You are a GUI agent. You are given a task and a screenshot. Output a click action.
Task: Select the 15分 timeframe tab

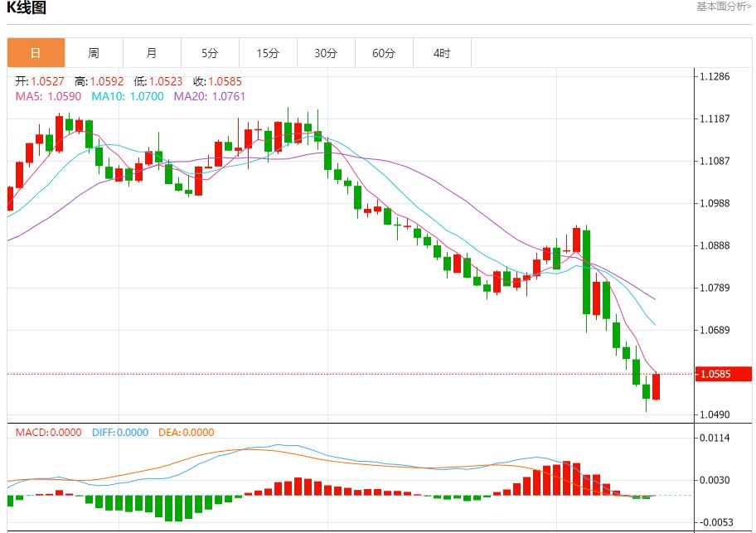[268, 53]
